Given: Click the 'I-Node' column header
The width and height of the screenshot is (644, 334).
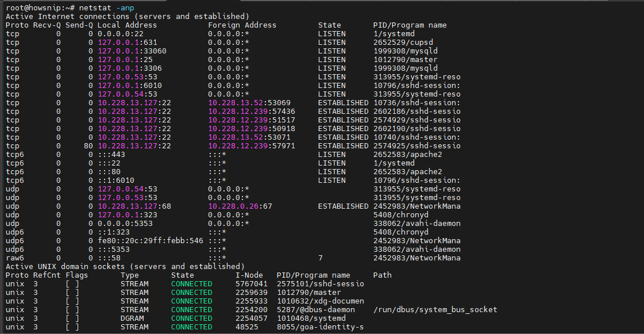Looking at the screenshot, I should click(x=249, y=275).
